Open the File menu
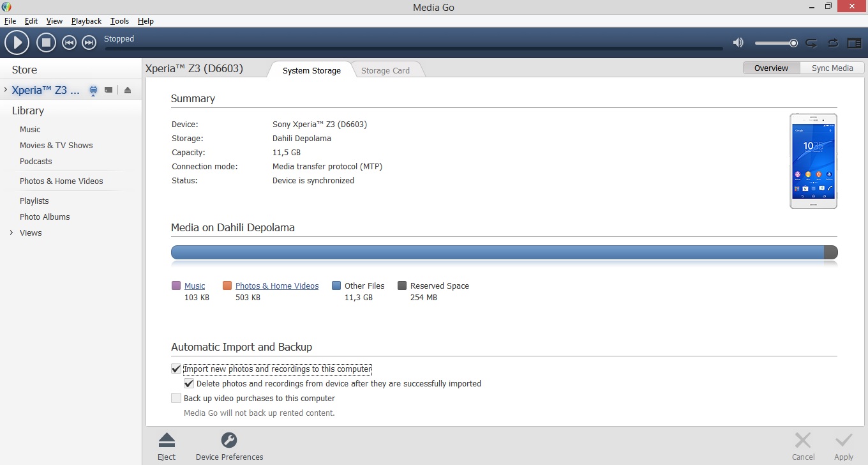The image size is (868, 465). pos(10,21)
